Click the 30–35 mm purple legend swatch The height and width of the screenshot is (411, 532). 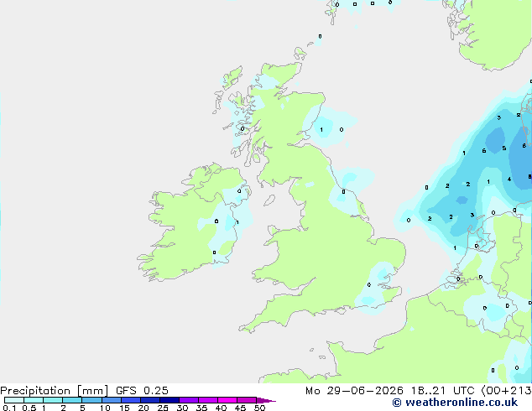tap(189, 400)
